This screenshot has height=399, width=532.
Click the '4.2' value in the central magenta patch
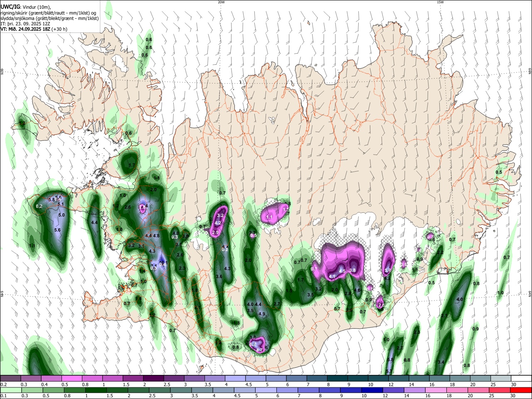coord(218,223)
